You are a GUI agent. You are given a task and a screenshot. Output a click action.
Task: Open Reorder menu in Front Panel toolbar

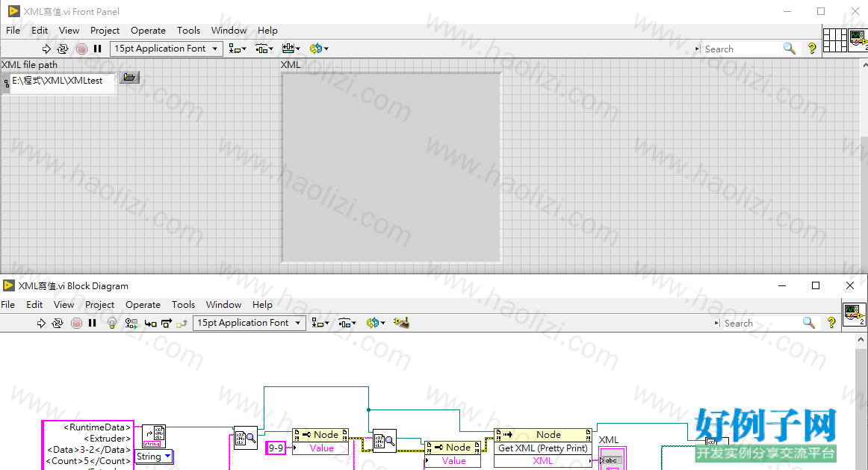pos(319,49)
